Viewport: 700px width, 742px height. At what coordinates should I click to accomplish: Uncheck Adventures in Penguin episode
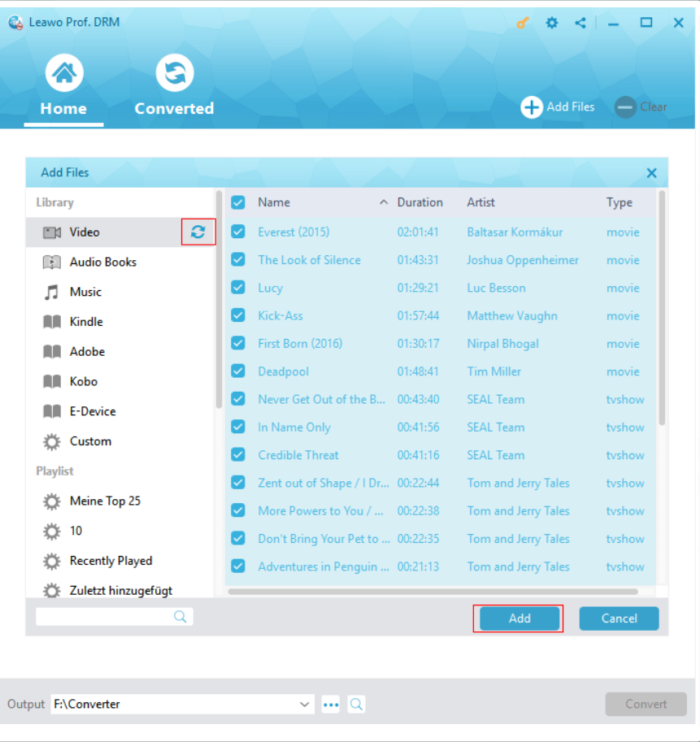[238, 566]
